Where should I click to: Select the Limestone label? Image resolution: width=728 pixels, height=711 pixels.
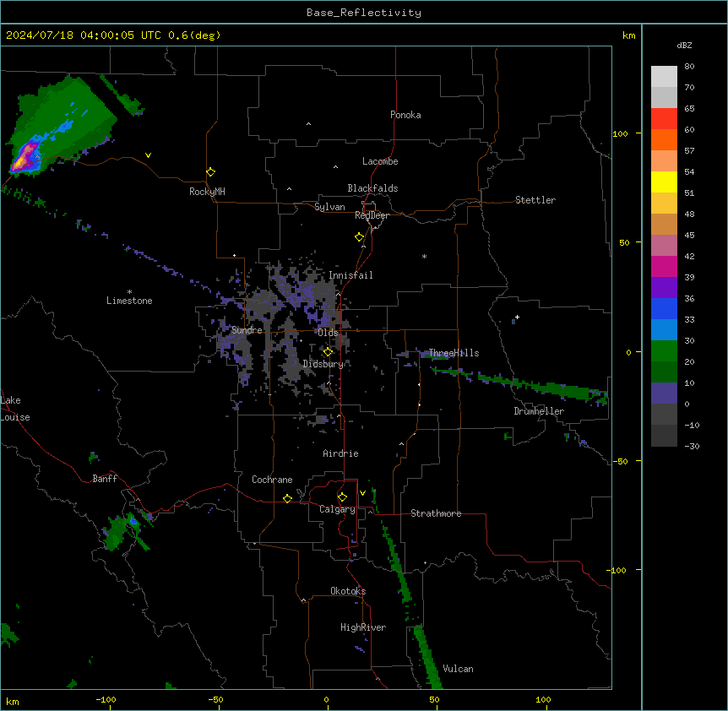tap(129, 301)
